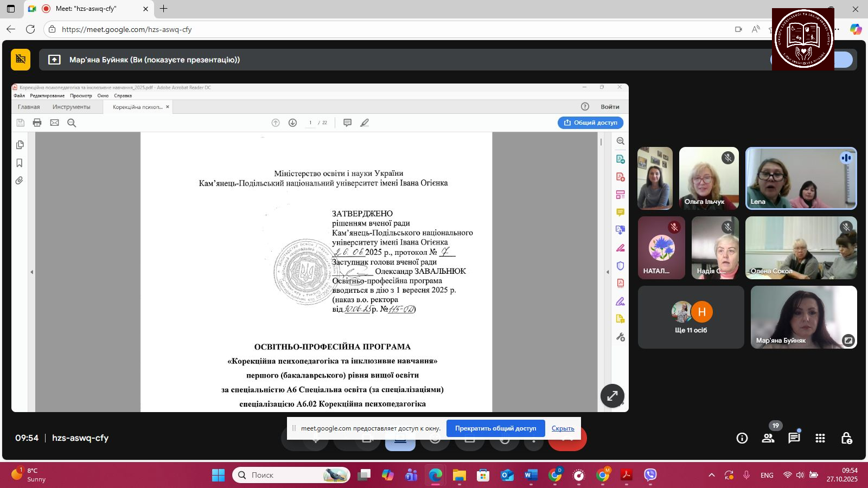Screen dimensions: 868x488
Task: Click the Прекратить общий доступ button
Action: pos(495,428)
